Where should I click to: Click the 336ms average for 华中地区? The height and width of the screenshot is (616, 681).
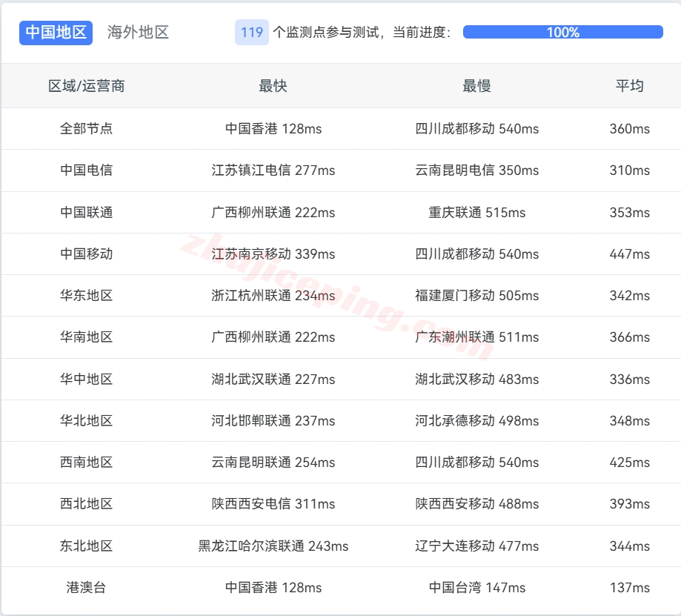pos(629,380)
